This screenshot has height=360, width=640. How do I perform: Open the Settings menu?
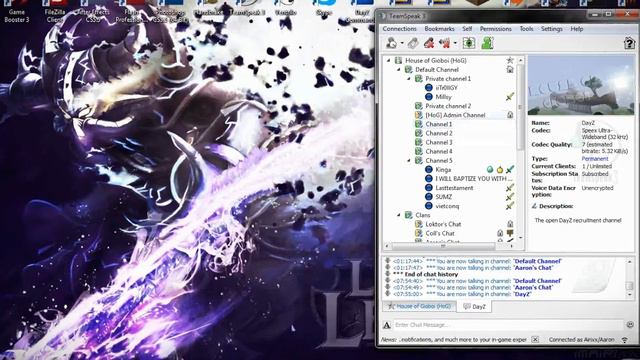pyautogui.click(x=551, y=29)
